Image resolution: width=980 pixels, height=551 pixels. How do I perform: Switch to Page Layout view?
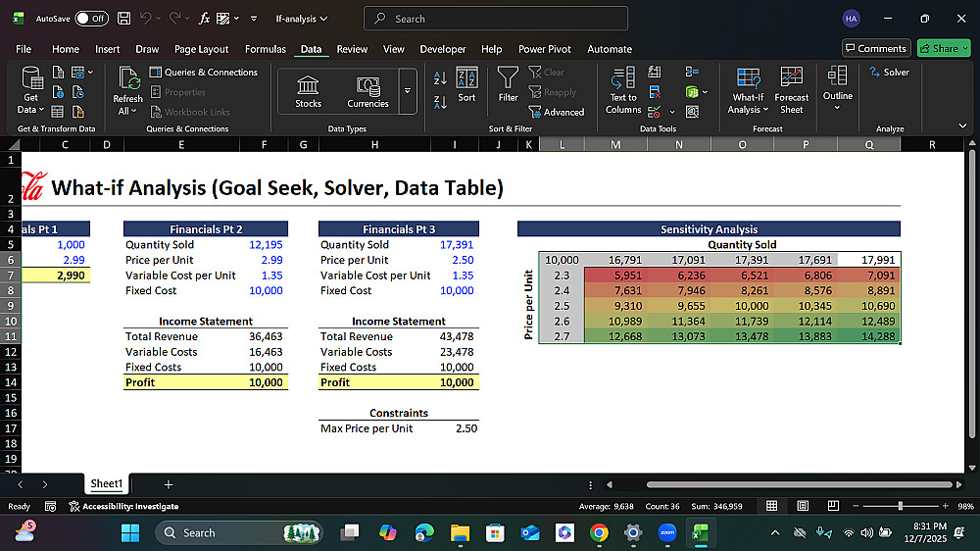804,505
